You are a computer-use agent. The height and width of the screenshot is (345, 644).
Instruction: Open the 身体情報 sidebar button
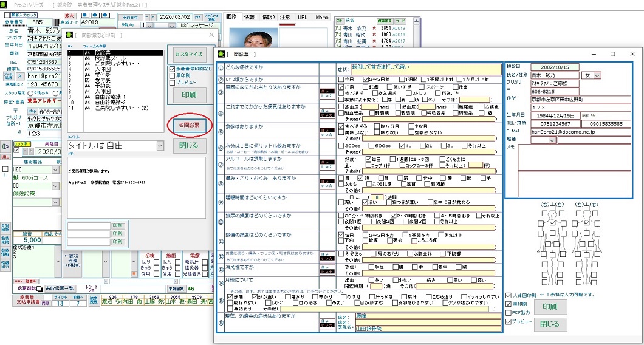click(5, 252)
